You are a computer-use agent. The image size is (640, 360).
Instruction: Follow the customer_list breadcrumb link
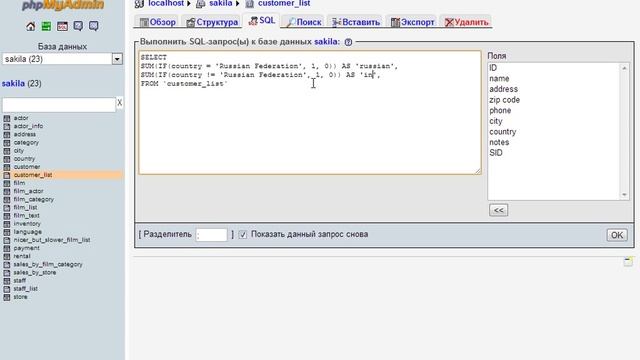click(x=284, y=4)
